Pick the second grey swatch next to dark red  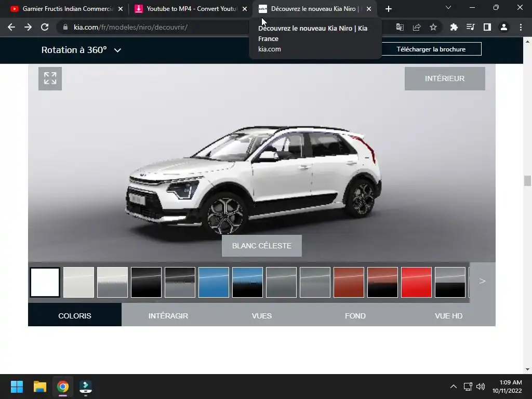pos(315,282)
